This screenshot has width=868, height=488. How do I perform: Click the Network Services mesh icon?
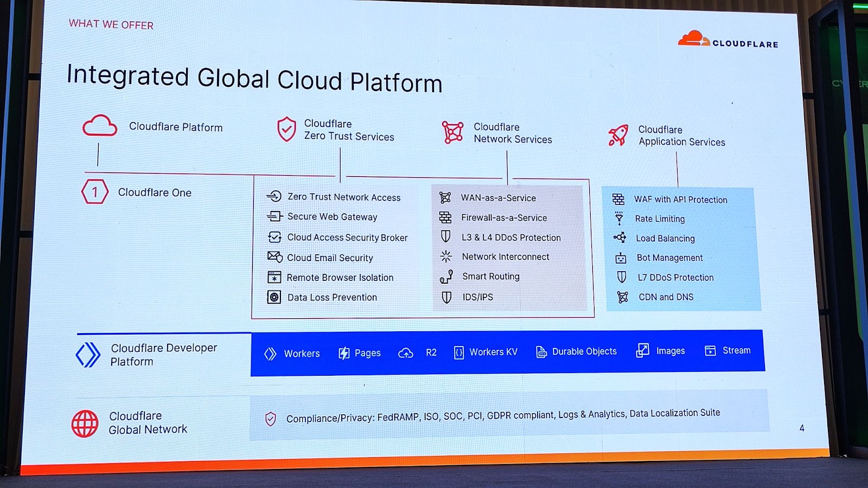coord(452,132)
